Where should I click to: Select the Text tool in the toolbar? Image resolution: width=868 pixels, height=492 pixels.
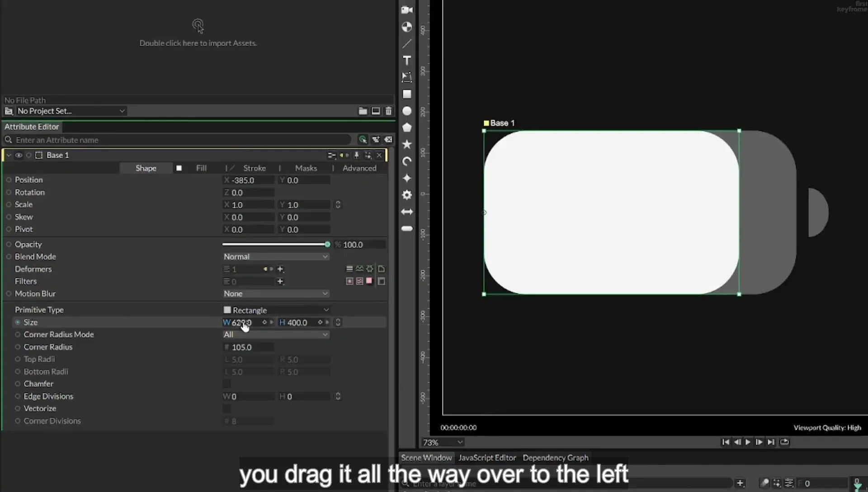[407, 60]
